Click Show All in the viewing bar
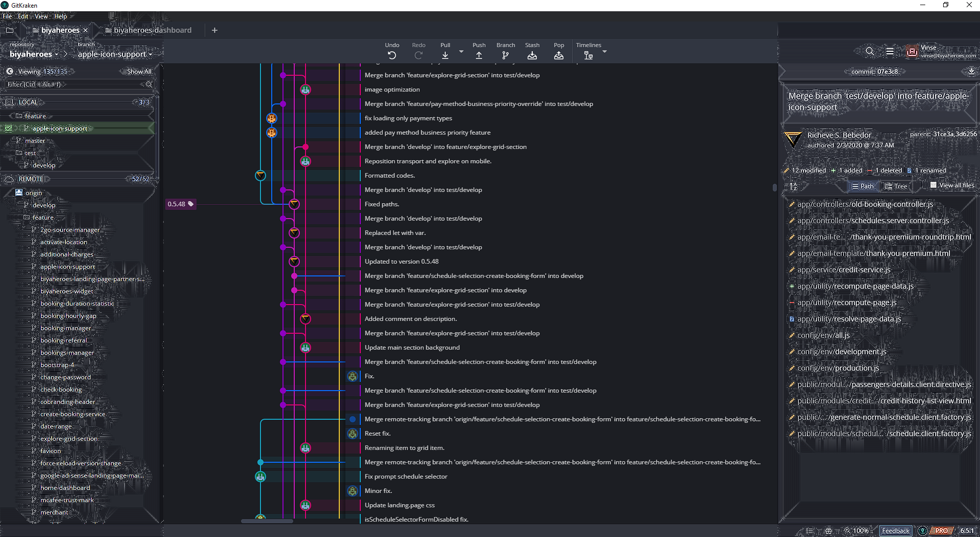Image resolution: width=980 pixels, height=537 pixels. click(139, 72)
